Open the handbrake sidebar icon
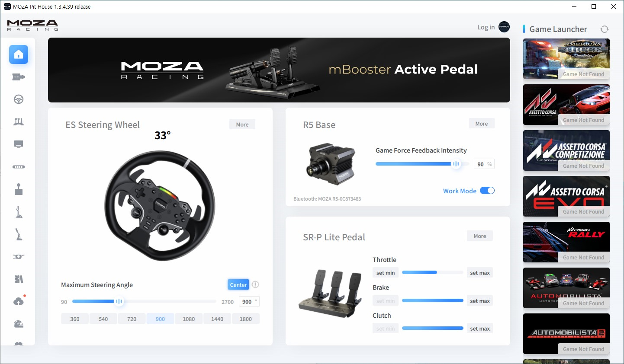Viewport: 624px width, 364px height. click(x=19, y=234)
